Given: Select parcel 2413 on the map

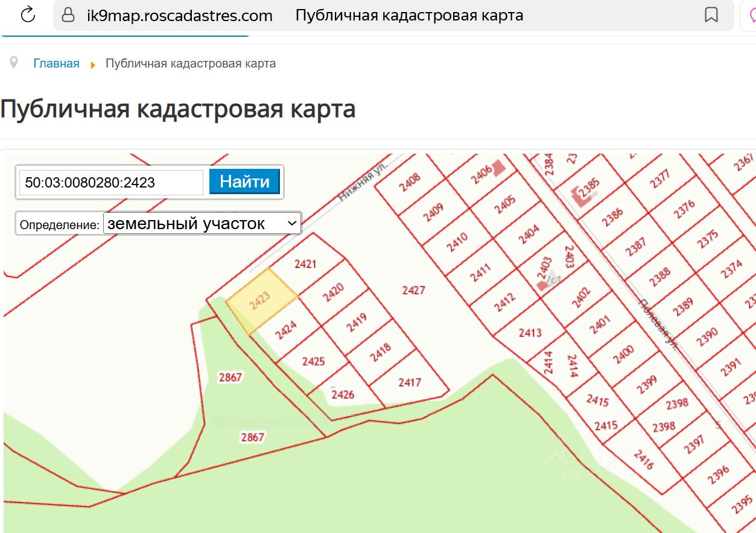Looking at the screenshot, I should click(530, 332).
